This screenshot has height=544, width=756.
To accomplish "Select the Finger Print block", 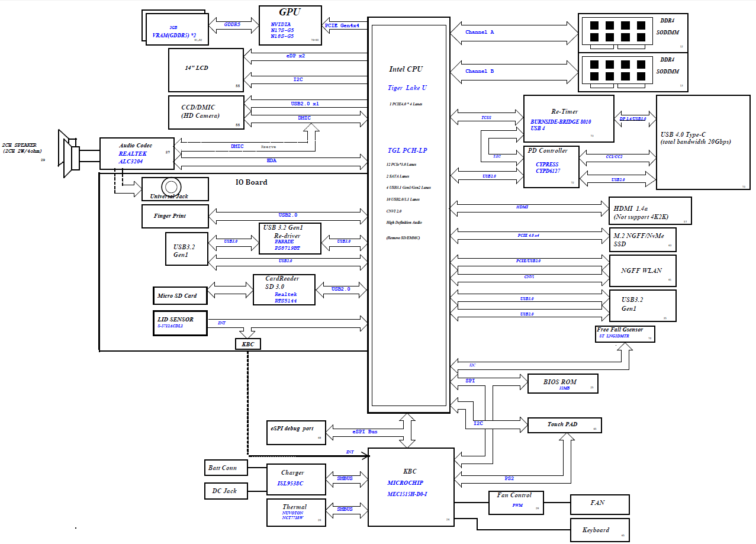I will (175, 216).
